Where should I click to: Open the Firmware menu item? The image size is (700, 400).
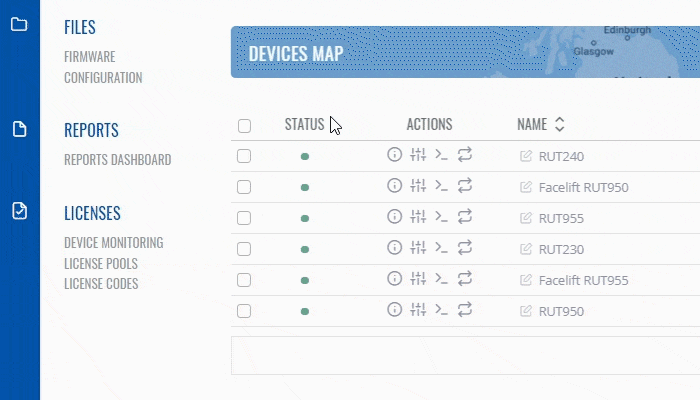[90, 57]
